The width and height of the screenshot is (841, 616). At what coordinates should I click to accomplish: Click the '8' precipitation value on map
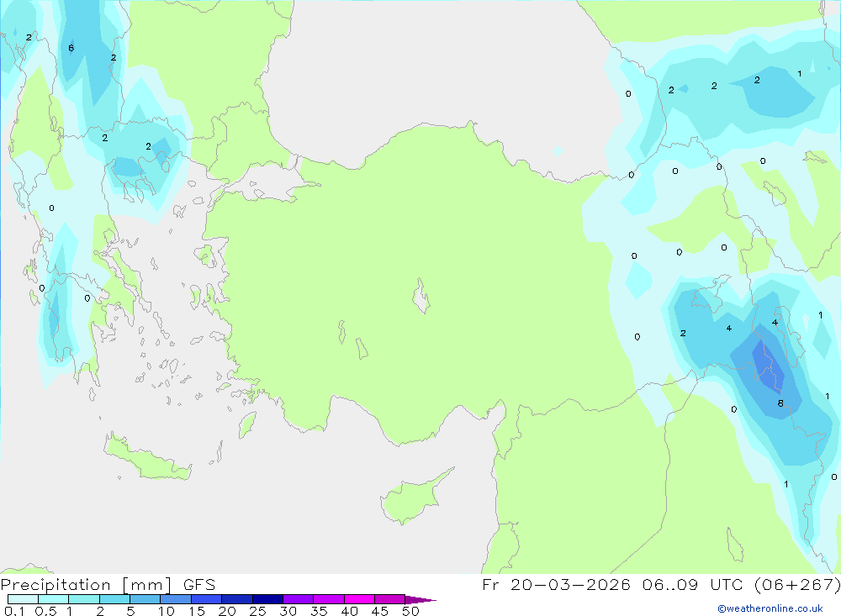pyautogui.click(x=780, y=403)
